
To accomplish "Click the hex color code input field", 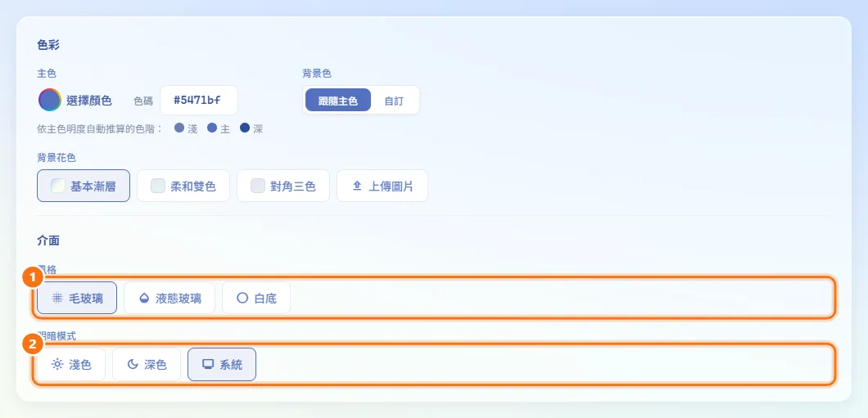I will coord(199,100).
